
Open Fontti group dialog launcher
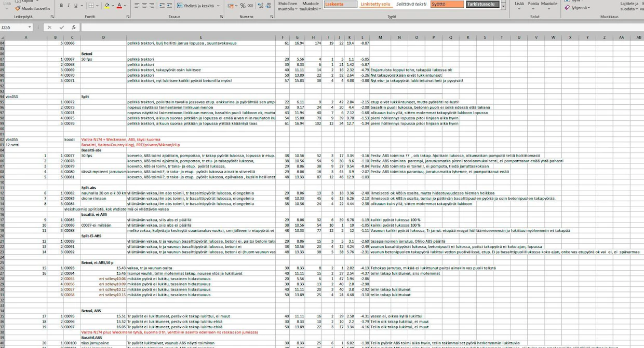pos(128,17)
